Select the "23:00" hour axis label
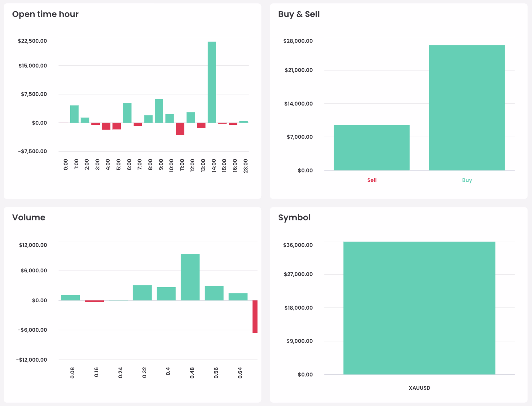Viewport: 532px width, 406px height. click(x=246, y=166)
